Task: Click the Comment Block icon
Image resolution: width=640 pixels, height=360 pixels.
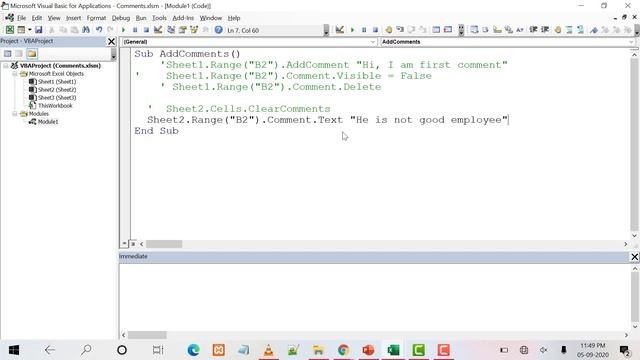Action: (x=569, y=29)
